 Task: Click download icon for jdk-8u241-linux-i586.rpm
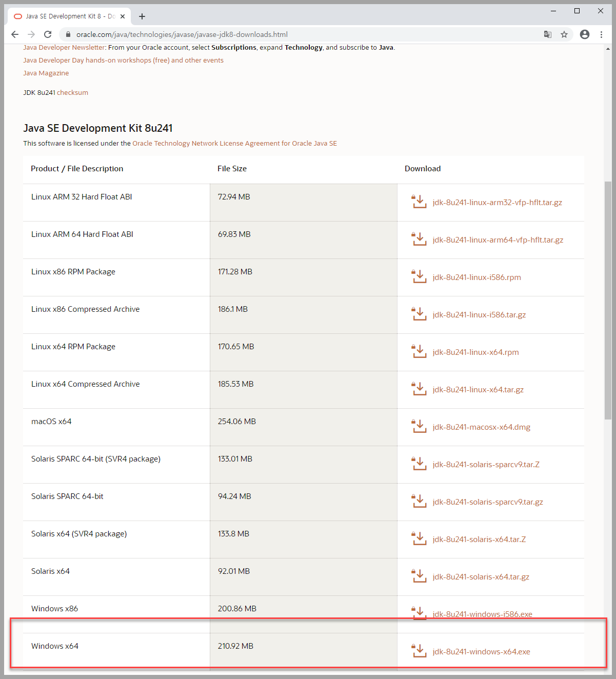[419, 277]
